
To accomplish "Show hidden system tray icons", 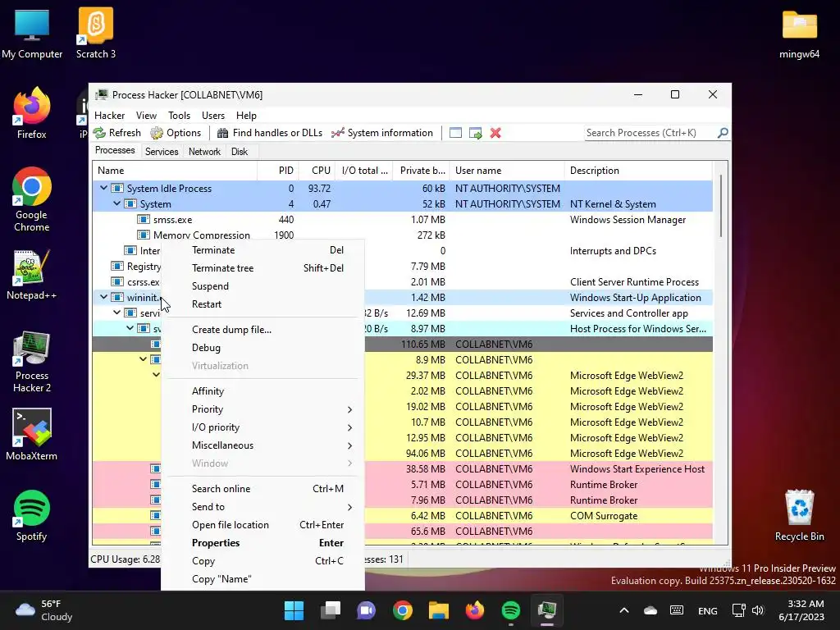I will 624,610.
